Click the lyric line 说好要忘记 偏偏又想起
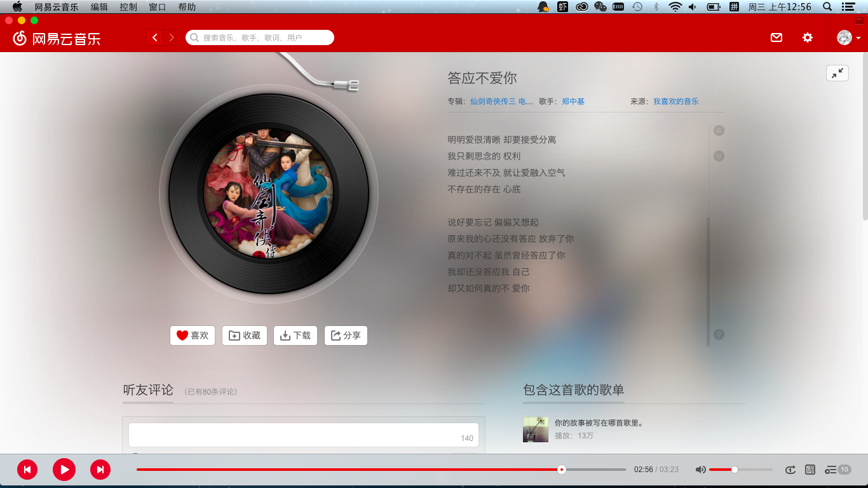This screenshot has height=488, width=868. 492,222
